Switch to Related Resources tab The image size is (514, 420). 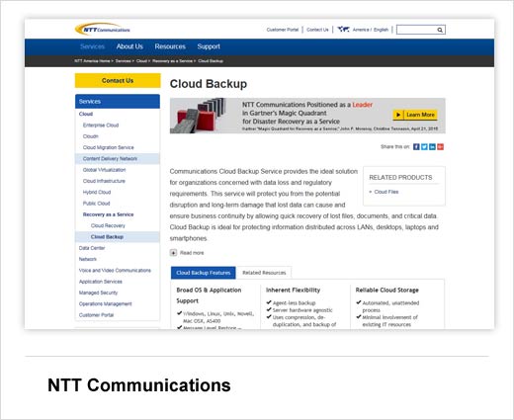pyautogui.click(x=264, y=273)
